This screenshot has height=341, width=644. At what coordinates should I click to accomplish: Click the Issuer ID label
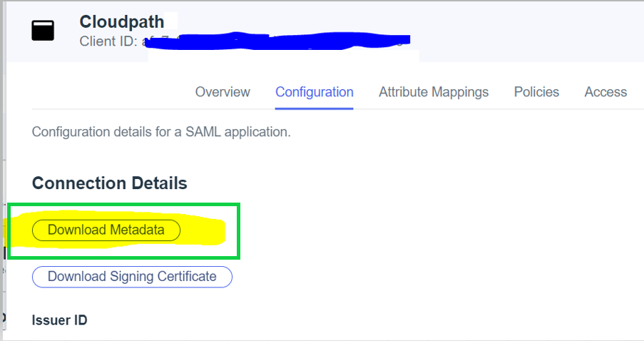point(59,320)
